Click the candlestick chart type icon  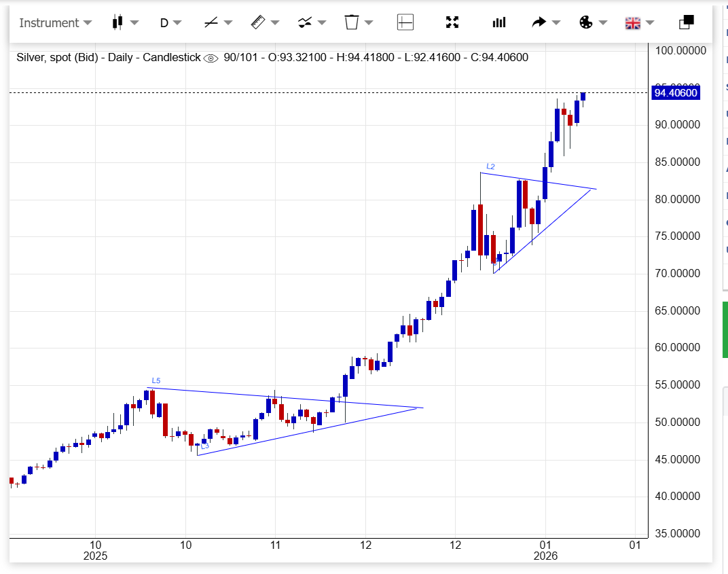[x=117, y=22]
